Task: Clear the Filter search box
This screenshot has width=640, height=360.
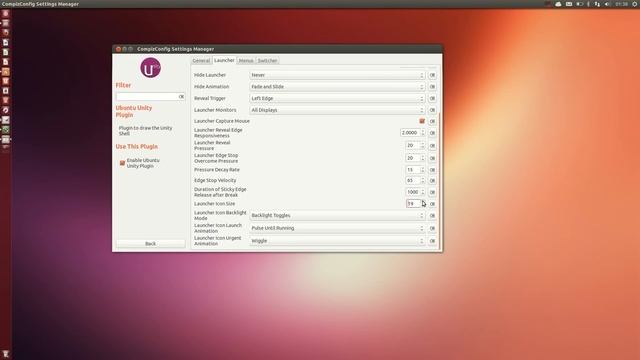Action: [x=181, y=97]
